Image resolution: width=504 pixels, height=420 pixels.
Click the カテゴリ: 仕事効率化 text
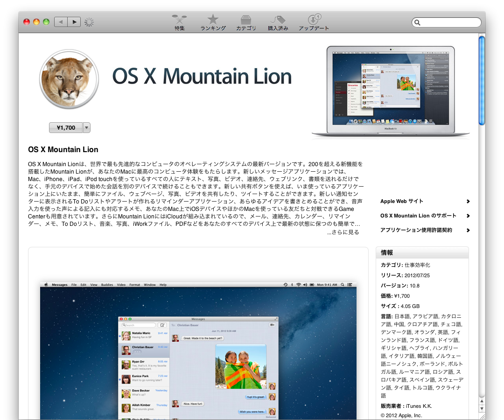click(406, 265)
